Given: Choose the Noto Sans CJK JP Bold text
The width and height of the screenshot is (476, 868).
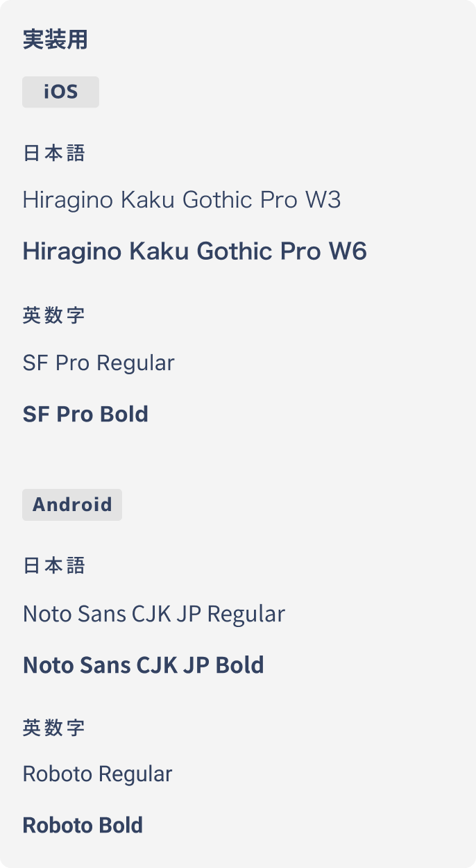Looking at the screenshot, I should tap(143, 665).
